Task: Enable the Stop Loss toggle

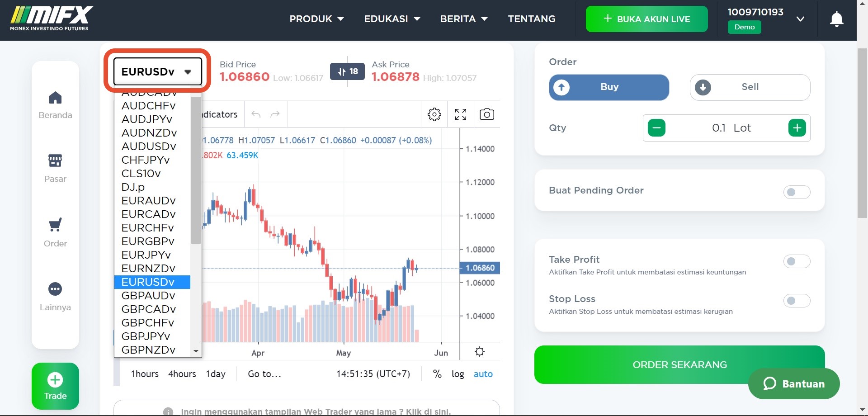Action: [x=796, y=301]
